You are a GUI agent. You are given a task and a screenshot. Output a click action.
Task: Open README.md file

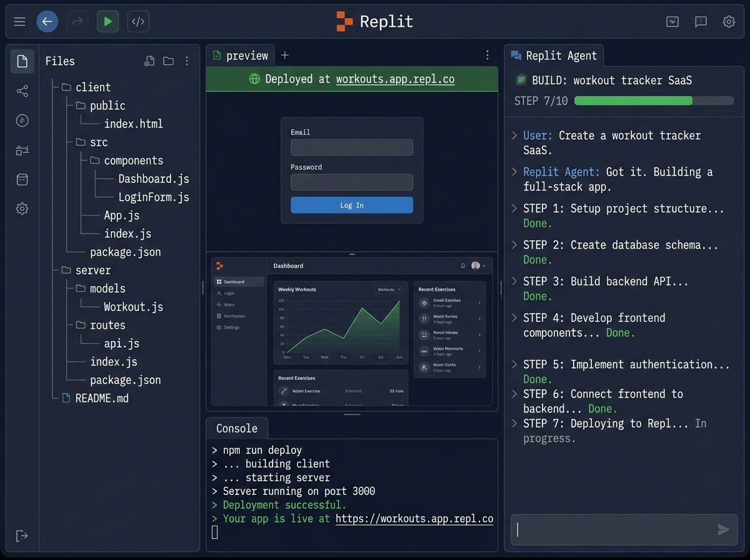[x=96, y=398]
